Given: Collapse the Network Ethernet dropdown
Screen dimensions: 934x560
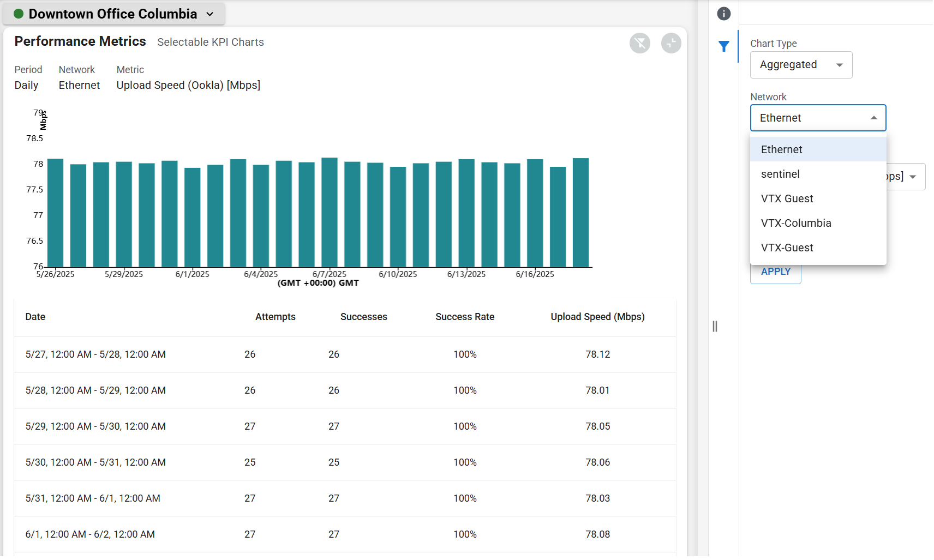Looking at the screenshot, I should point(818,118).
